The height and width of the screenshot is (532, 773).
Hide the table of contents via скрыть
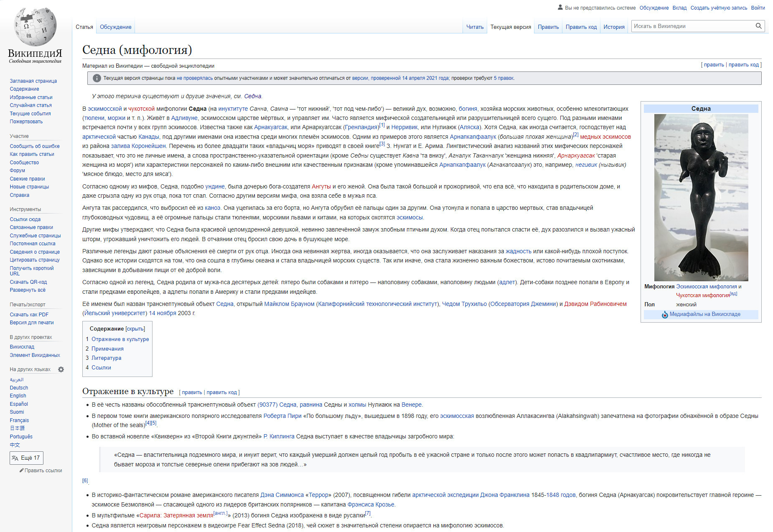point(135,329)
